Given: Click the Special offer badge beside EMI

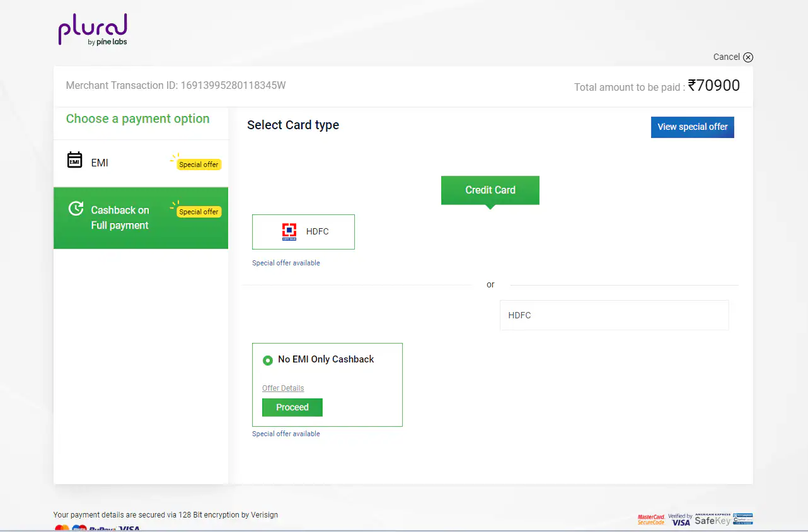Looking at the screenshot, I should [x=199, y=165].
